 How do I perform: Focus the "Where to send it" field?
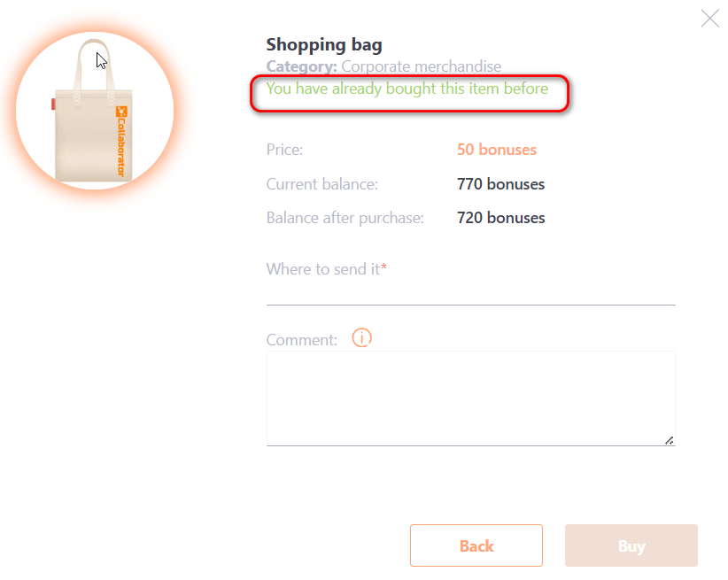[x=470, y=292]
